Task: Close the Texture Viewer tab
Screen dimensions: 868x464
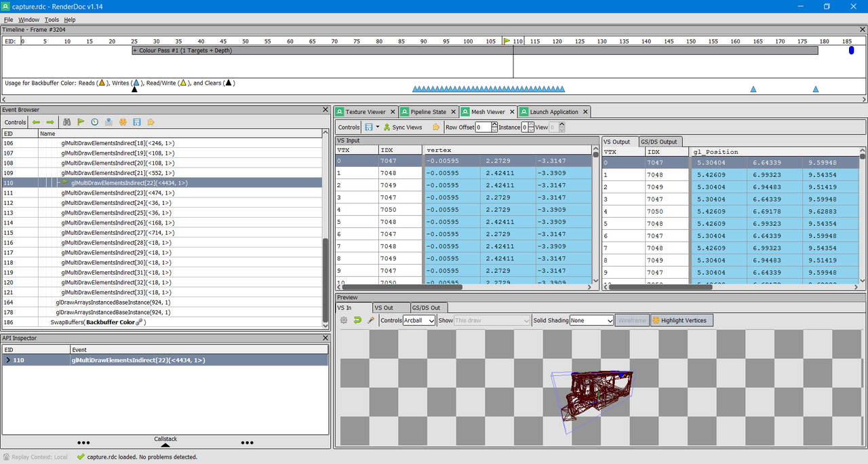Action: click(391, 112)
